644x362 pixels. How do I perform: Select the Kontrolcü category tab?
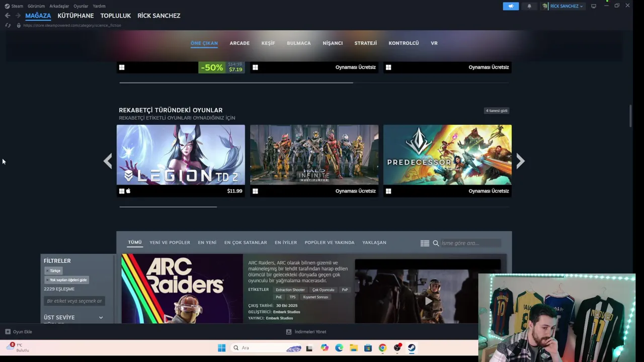click(404, 43)
